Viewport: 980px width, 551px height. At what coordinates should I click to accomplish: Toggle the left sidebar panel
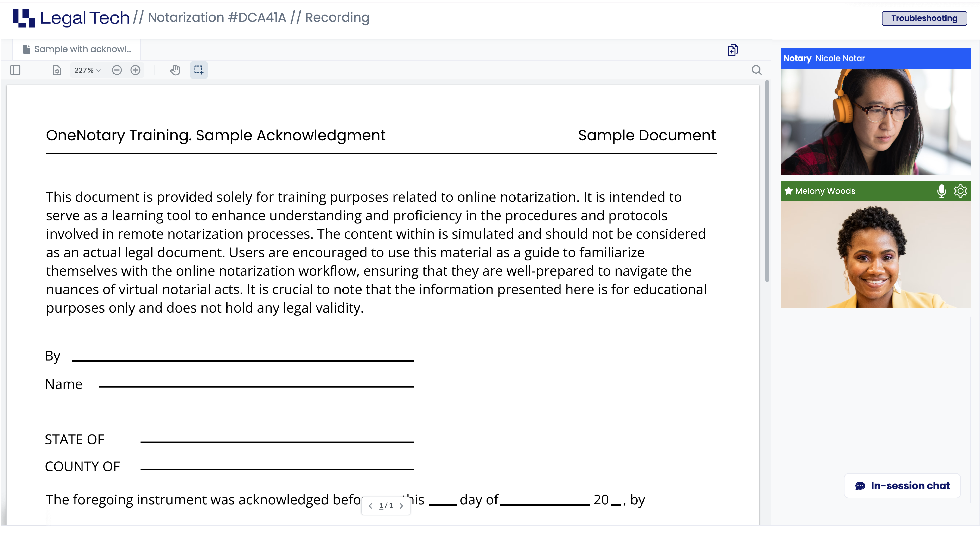click(15, 70)
